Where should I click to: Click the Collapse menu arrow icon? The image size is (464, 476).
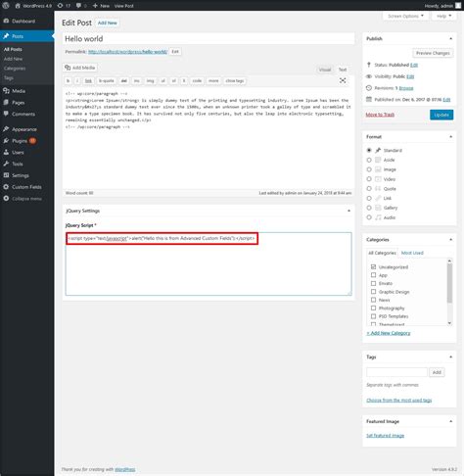coord(6,199)
